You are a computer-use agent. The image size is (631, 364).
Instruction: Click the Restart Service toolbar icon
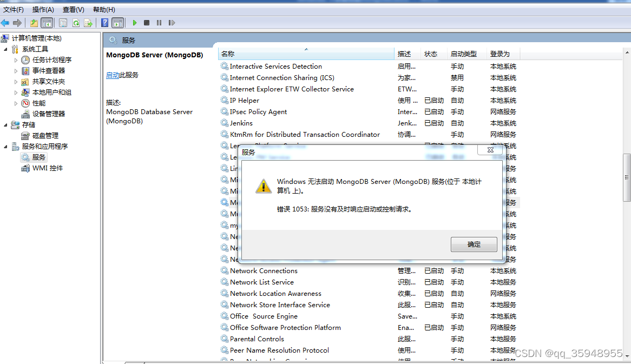point(172,23)
